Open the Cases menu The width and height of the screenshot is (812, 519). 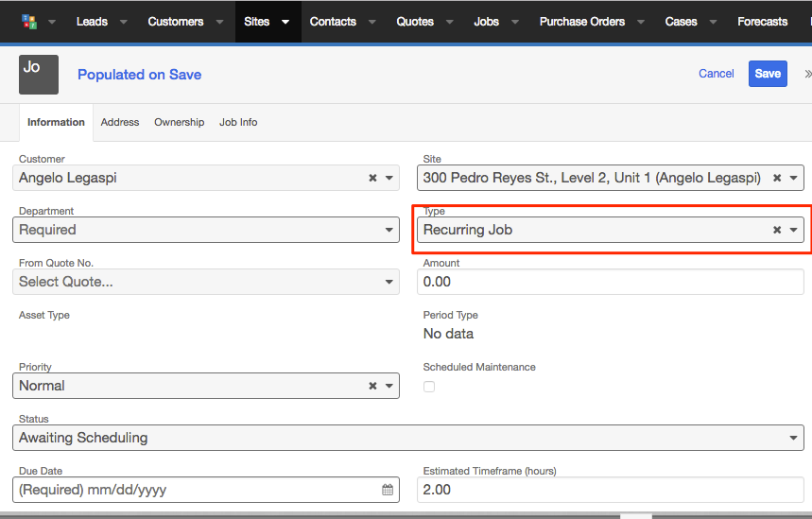[x=681, y=21]
